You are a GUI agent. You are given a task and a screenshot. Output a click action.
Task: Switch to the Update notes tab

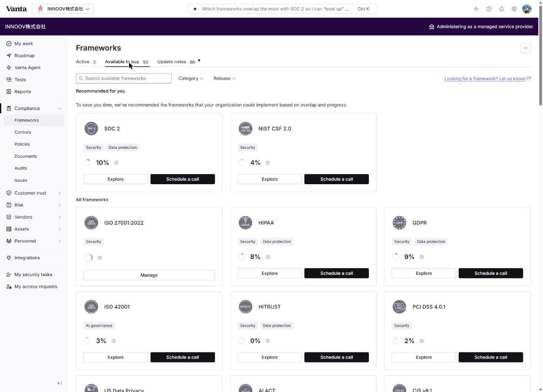pos(176,62)
